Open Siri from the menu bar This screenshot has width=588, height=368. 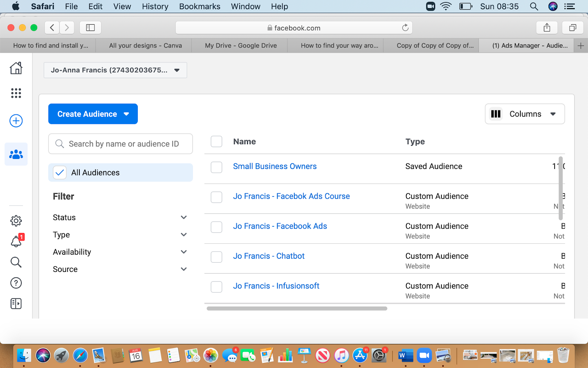click(553, 6)
